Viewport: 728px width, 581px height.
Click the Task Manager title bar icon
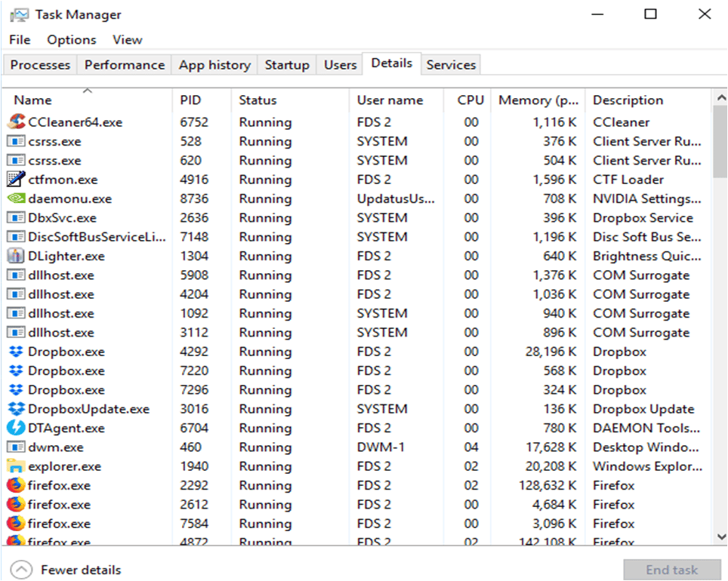[x=19, y=15]
